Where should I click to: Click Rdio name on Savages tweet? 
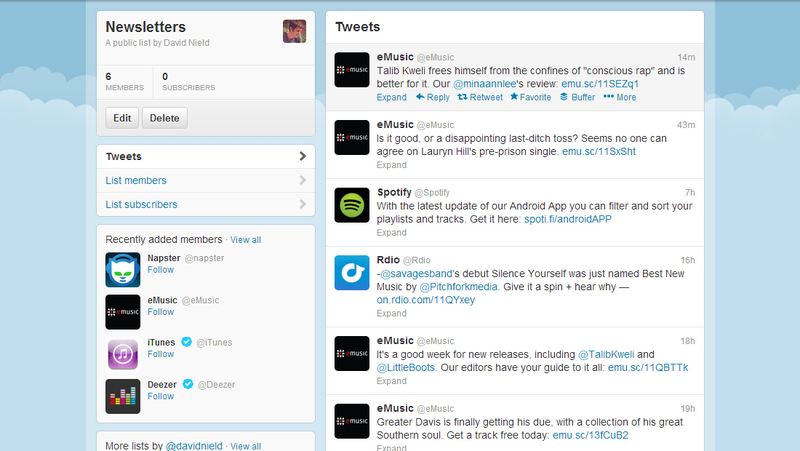pyautogui.click(x=388, y=260)
